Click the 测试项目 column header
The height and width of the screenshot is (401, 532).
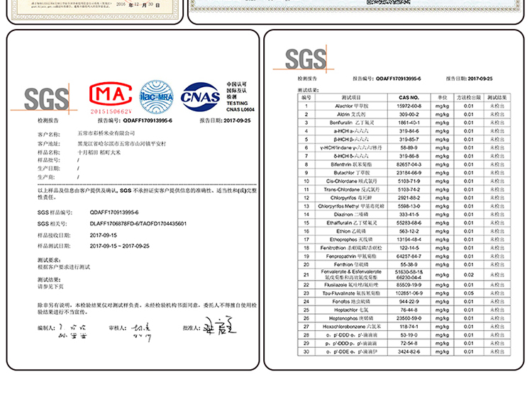tap(351, 97)
